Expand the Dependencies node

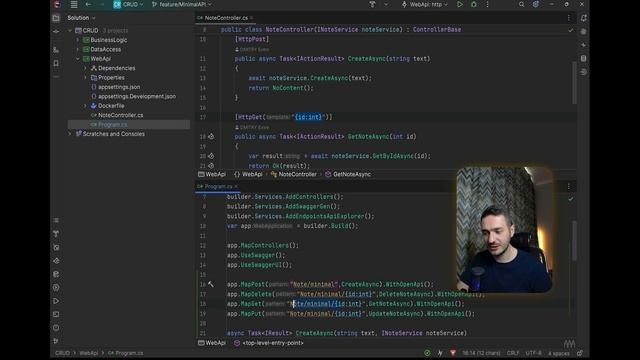point(85,68)
